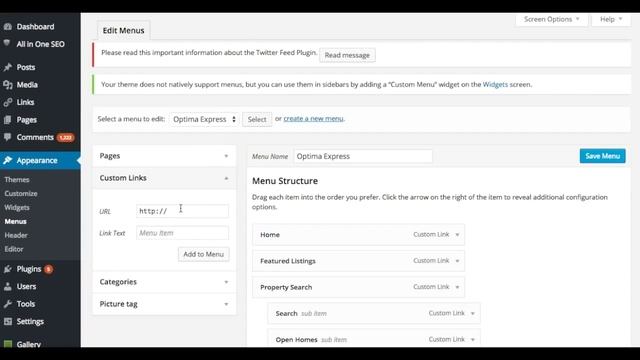Viewport: 640px width, 360px height.
Task: Open the Optima Express menu selector
Action: pos(204,119)
